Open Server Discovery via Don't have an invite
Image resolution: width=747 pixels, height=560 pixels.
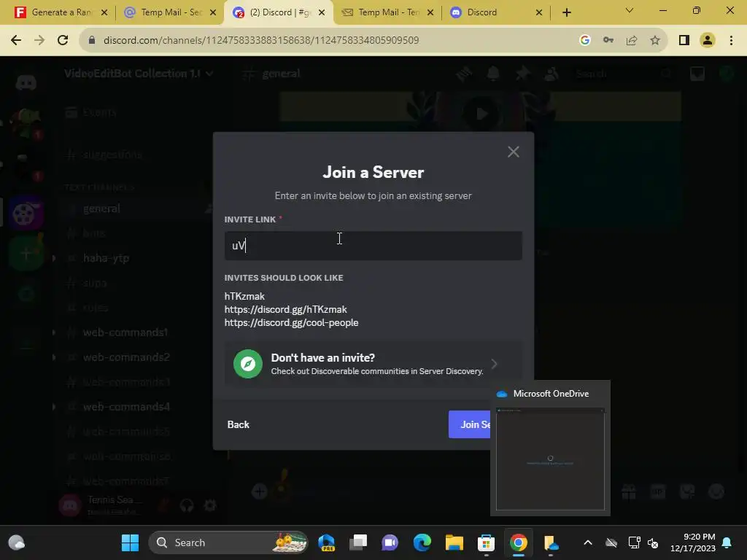tap(373, 364)
